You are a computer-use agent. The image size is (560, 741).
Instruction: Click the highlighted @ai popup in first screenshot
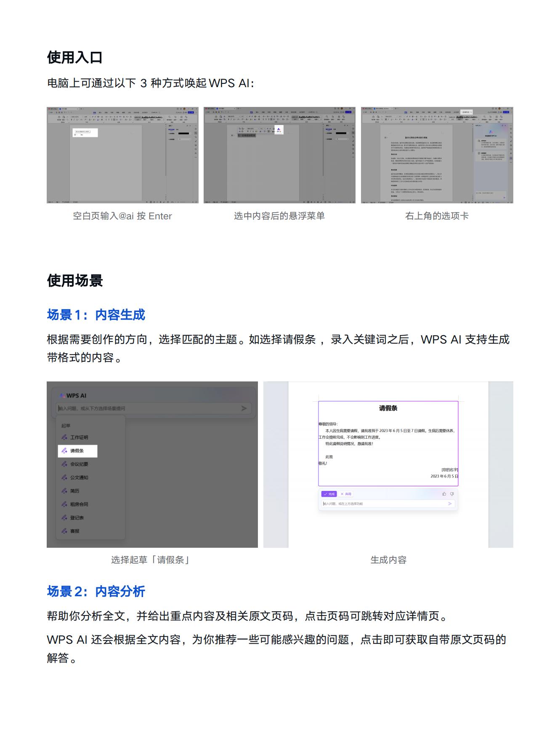pyautogui.click(x=85, y=133)
